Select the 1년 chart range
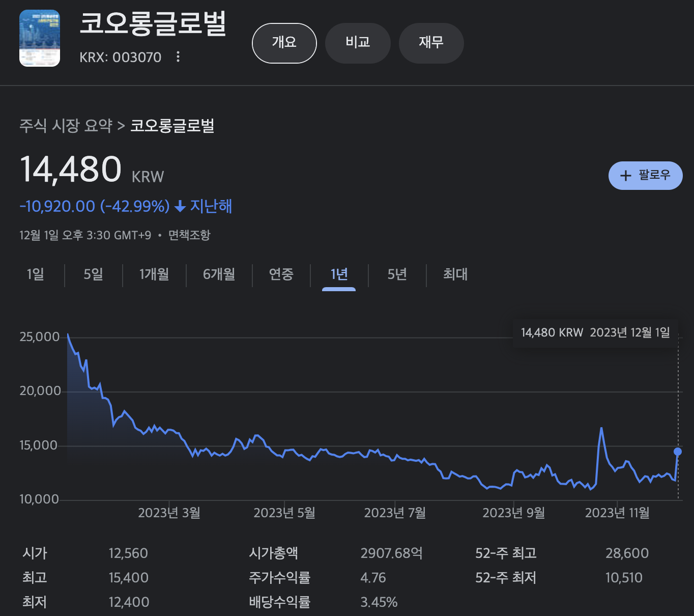694x616 pixels. (339, 274)
